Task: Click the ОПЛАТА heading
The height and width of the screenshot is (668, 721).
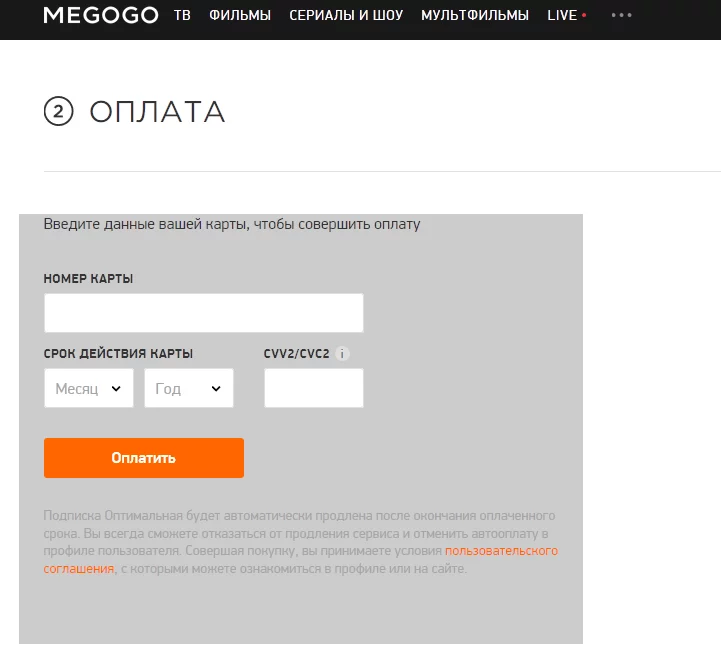Action: [x=157, y=112]
